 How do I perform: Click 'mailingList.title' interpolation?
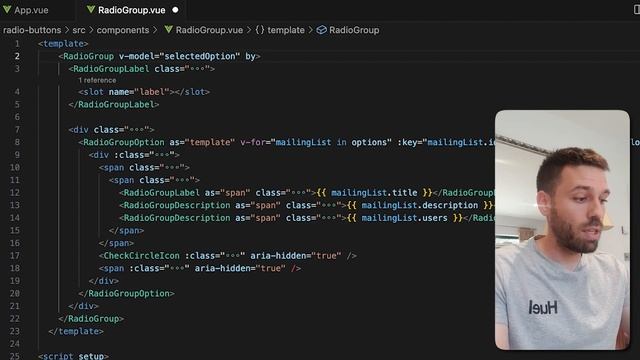(374, 193)
